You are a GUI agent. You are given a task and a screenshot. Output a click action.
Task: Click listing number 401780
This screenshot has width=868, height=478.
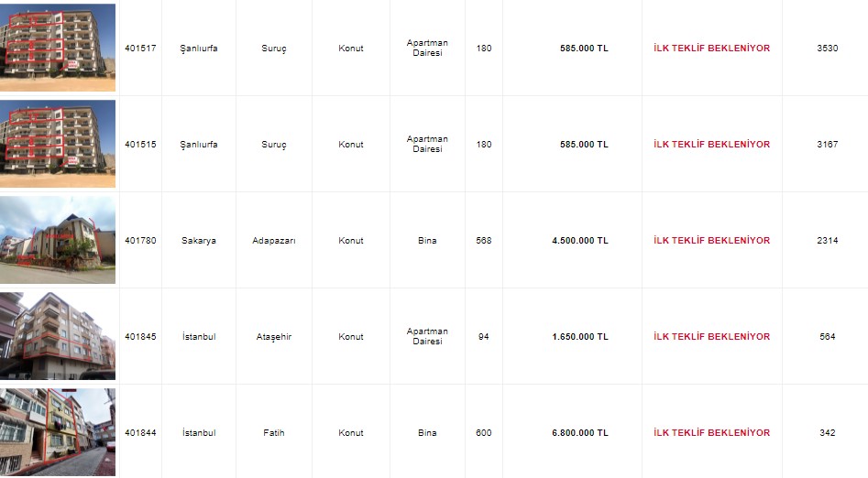(x=140, y=241)
